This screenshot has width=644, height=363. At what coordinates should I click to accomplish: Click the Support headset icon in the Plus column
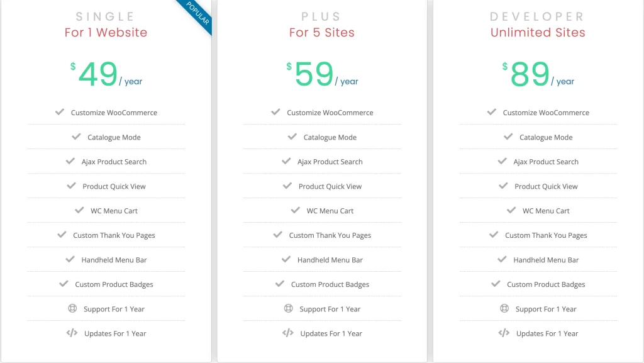click(x=287, y=308)
